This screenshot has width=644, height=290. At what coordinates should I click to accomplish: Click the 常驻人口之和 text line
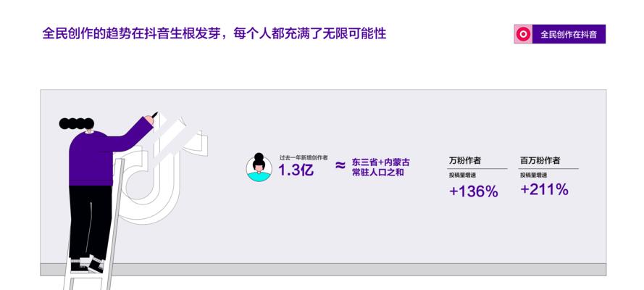pyautogui.click(x=377, y=173)
